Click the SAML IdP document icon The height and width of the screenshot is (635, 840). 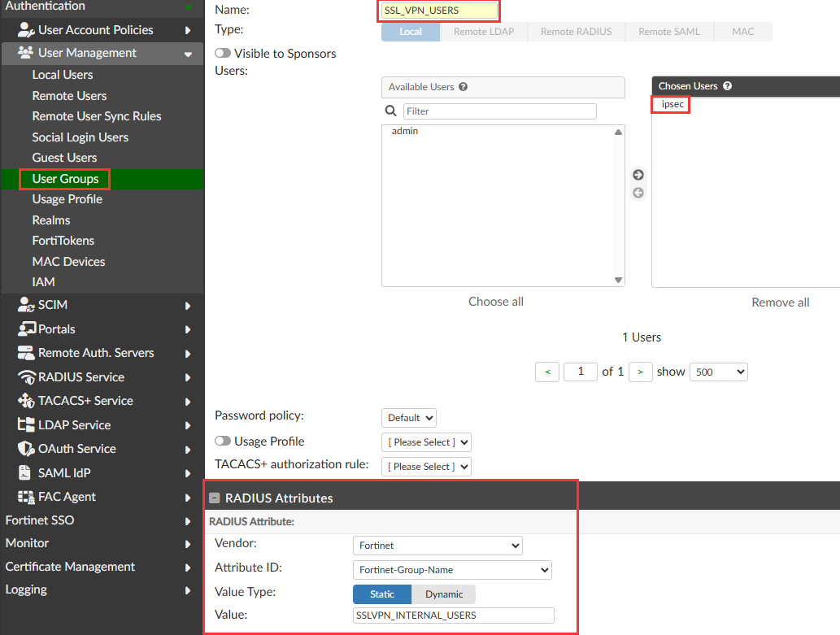point(24,472)
